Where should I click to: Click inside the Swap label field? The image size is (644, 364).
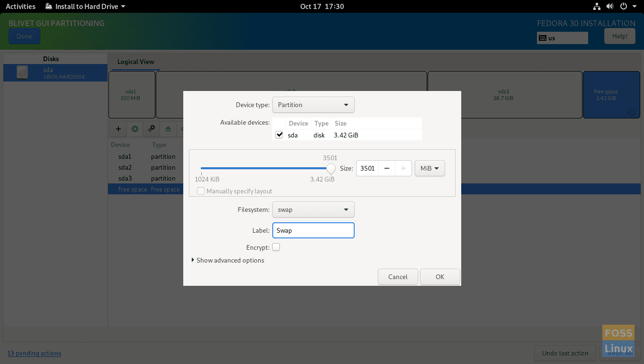pos(313,230)
